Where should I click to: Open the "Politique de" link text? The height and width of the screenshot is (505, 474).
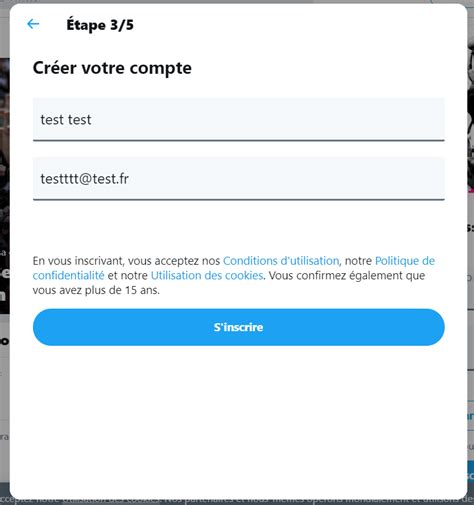coord(405,261)
